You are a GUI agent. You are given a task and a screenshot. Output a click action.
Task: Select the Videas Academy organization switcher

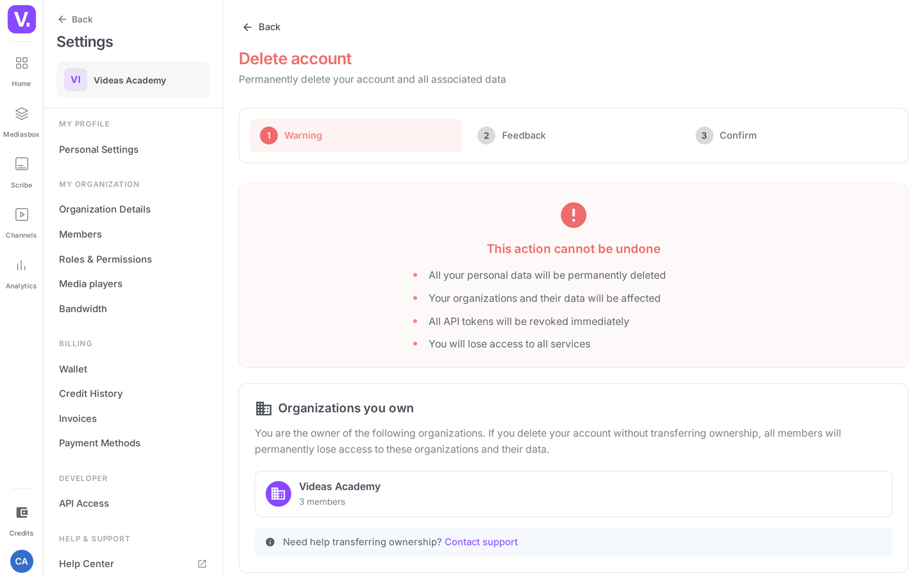coord(133,80)
